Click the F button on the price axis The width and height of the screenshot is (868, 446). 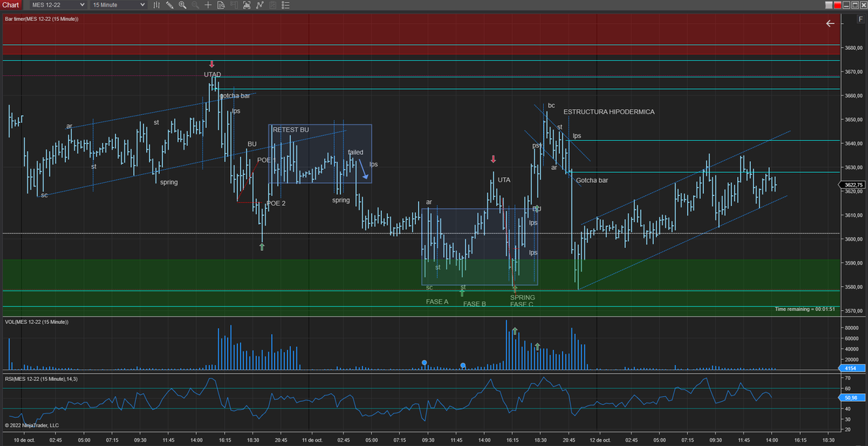pos(861,19)
